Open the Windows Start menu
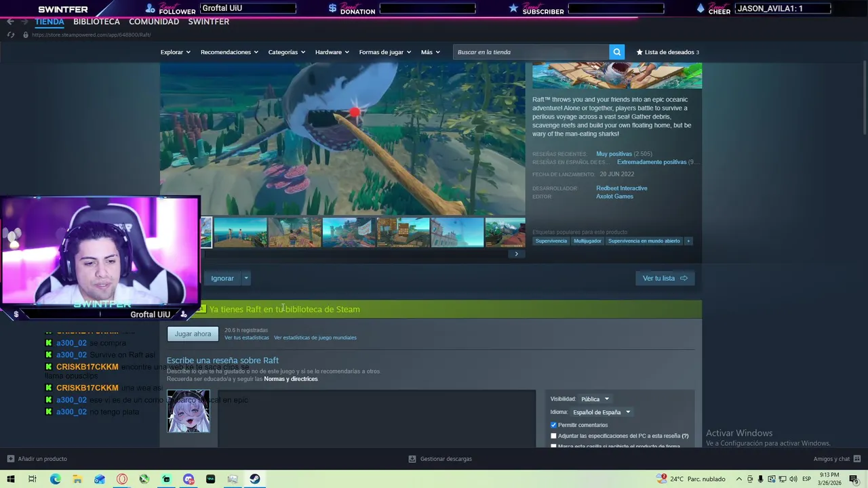The height and width of the screenshot is (488, 868). [x=10, y=479]
